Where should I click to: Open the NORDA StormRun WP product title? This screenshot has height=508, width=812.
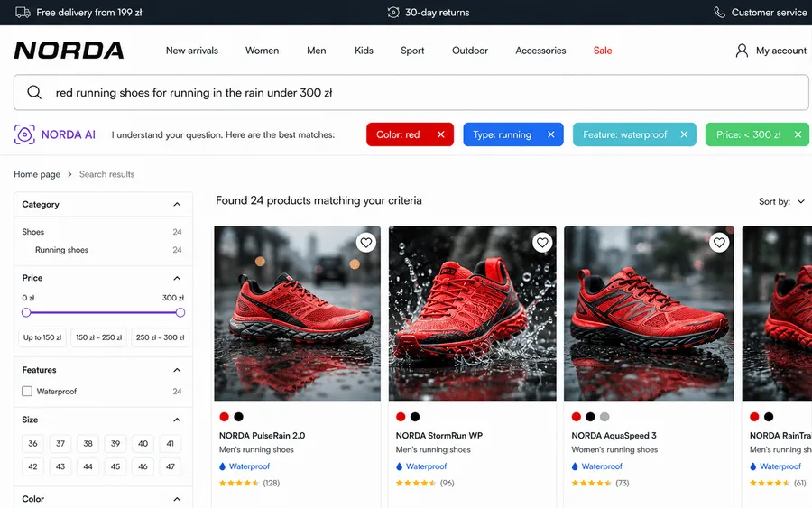439,436
